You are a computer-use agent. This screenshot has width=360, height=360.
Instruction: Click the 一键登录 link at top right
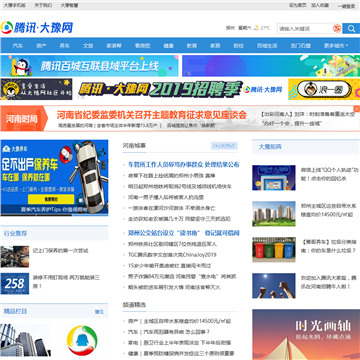[x=347, y=6]
